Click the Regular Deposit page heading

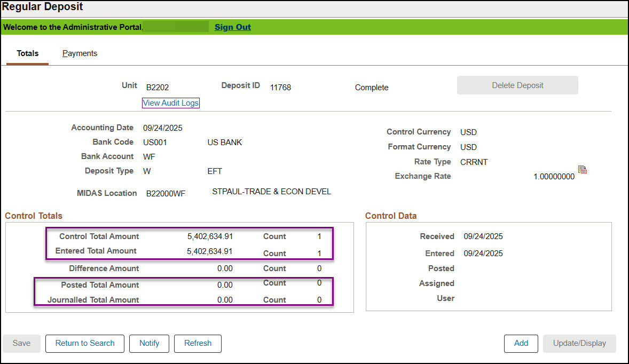pos(43,7)
